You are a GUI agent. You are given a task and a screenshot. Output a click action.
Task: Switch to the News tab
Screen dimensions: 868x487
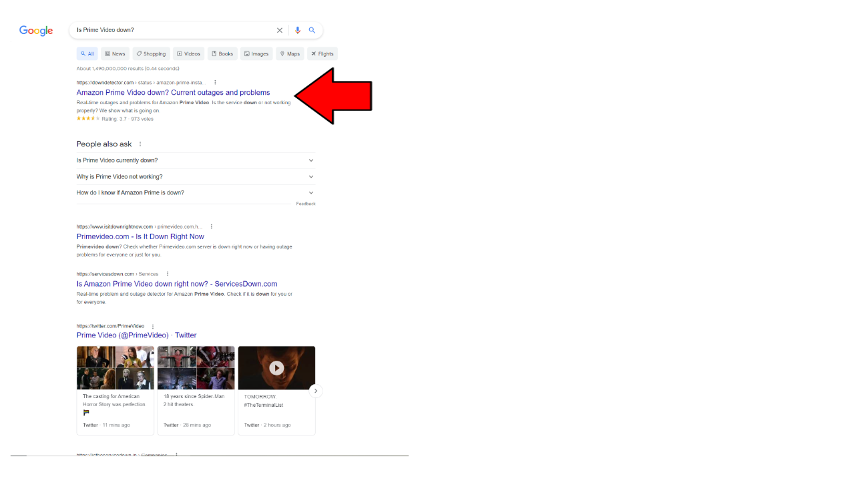coord(115,54)
